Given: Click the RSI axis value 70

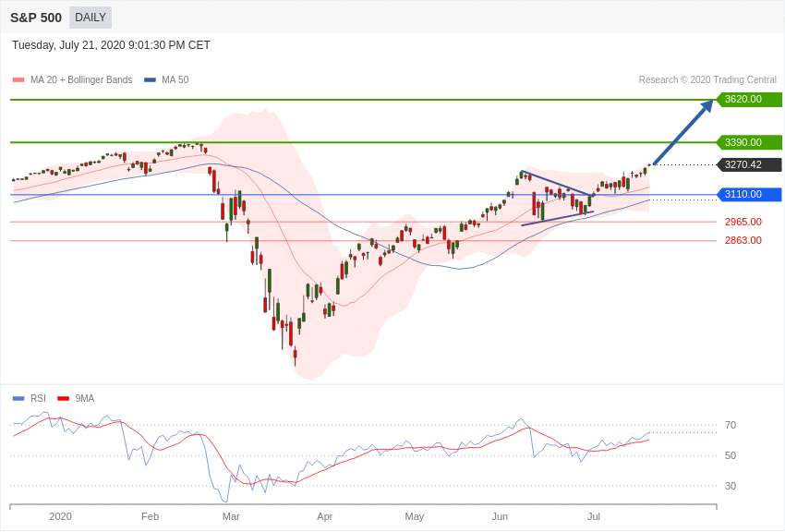Looking at the screenshot, I should click(x=731, y=426).
